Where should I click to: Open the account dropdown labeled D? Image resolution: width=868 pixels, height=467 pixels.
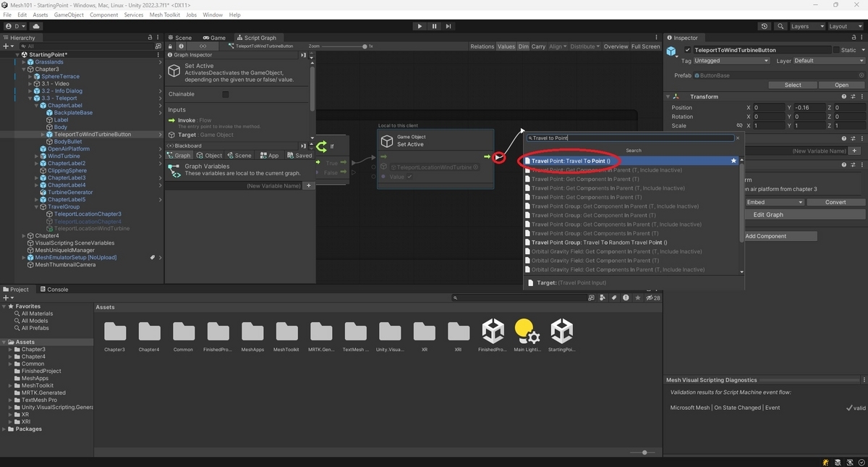[x=14, y=26]
